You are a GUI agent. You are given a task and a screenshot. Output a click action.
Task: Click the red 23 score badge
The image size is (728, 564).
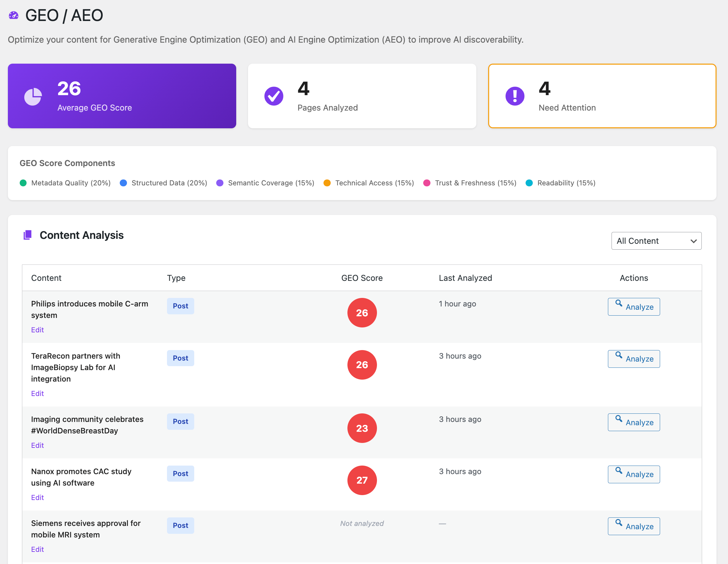click(362, 428)
